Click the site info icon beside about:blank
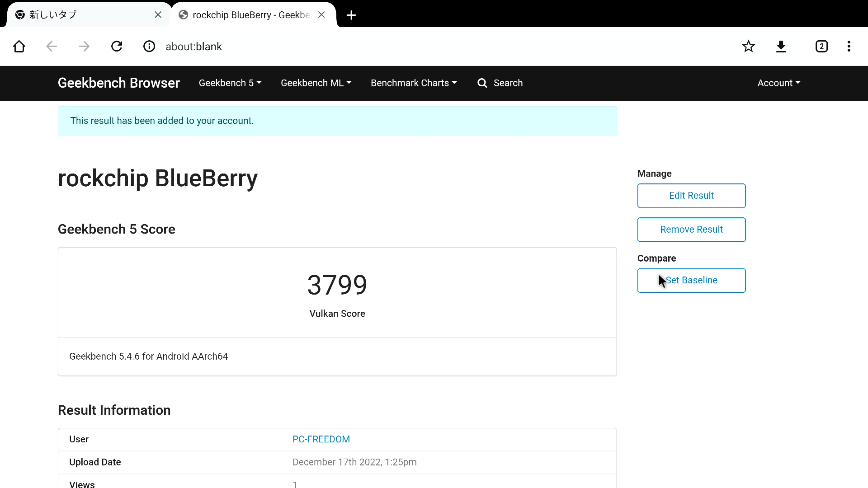868x488 pixels. (149, 47)
